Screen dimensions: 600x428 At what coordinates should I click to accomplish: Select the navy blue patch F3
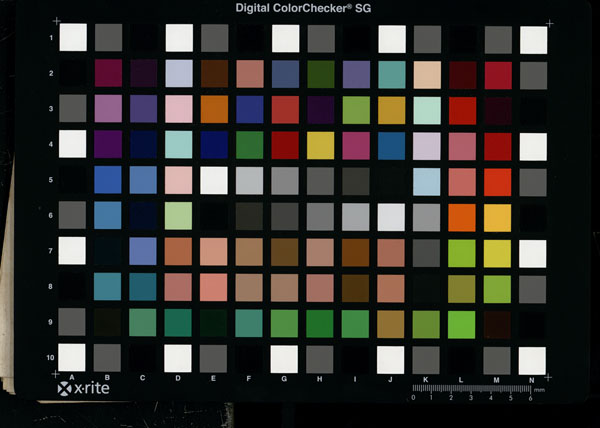tap(250, 109)
